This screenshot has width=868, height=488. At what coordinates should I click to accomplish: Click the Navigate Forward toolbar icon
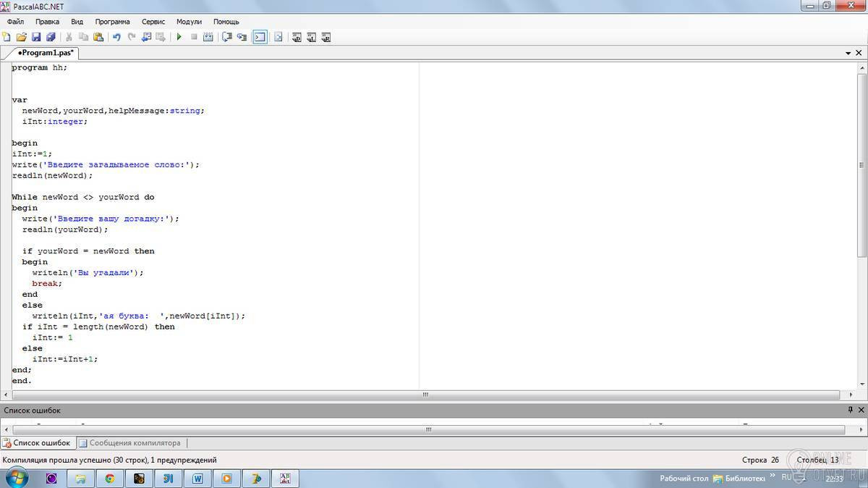[161, 37]
